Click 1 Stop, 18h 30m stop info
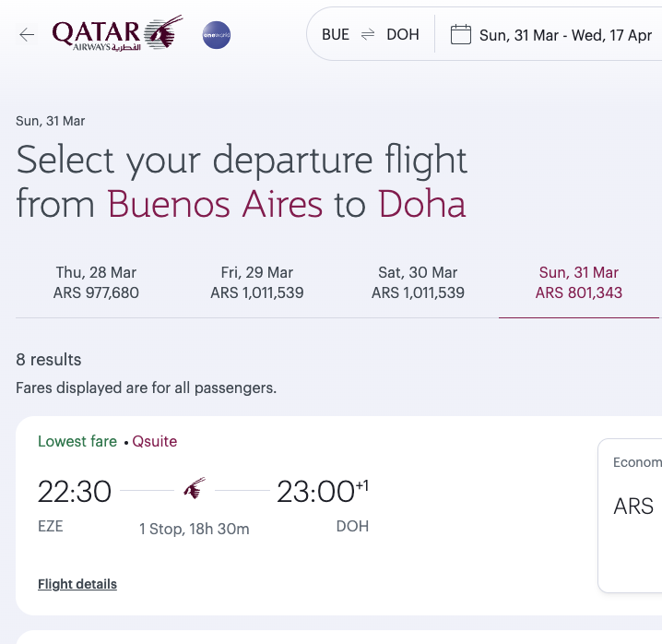The image size is (662, 644). (195, 529)
